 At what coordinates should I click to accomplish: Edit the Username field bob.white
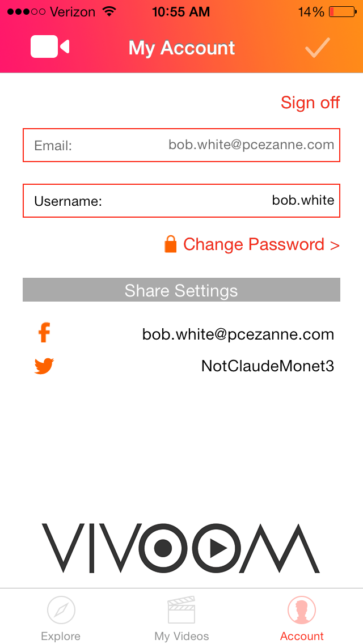(181, 201)
